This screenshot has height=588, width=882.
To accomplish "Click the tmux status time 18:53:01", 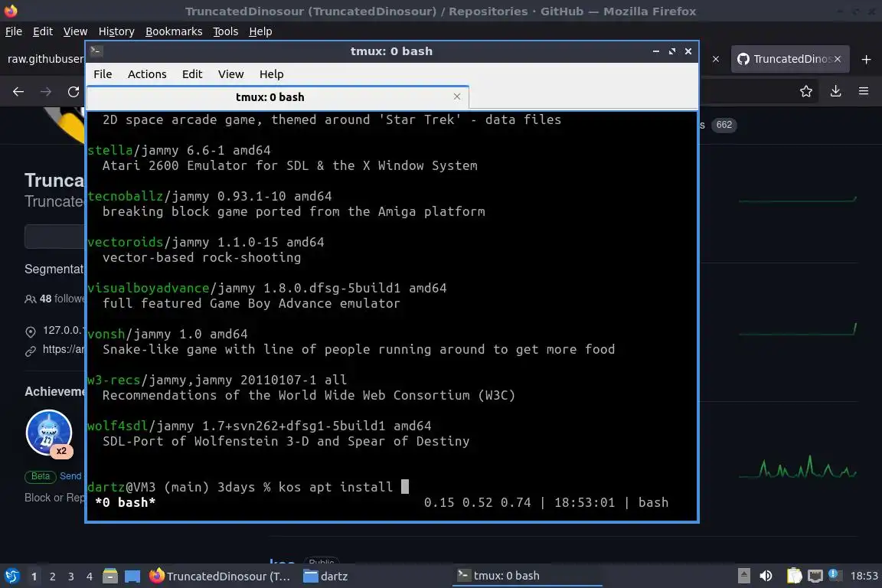I will (584, 502).
